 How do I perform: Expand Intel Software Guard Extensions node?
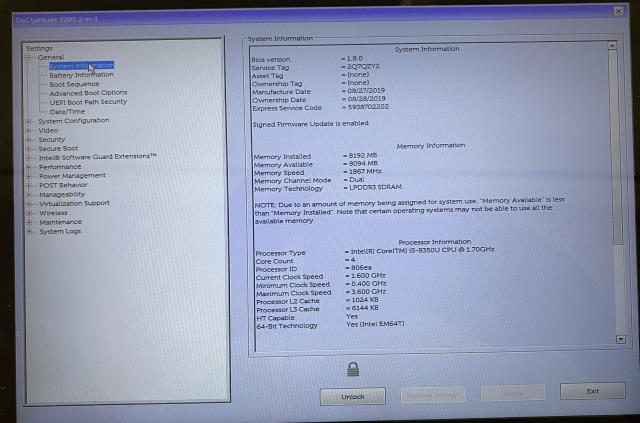click(29, 158)
